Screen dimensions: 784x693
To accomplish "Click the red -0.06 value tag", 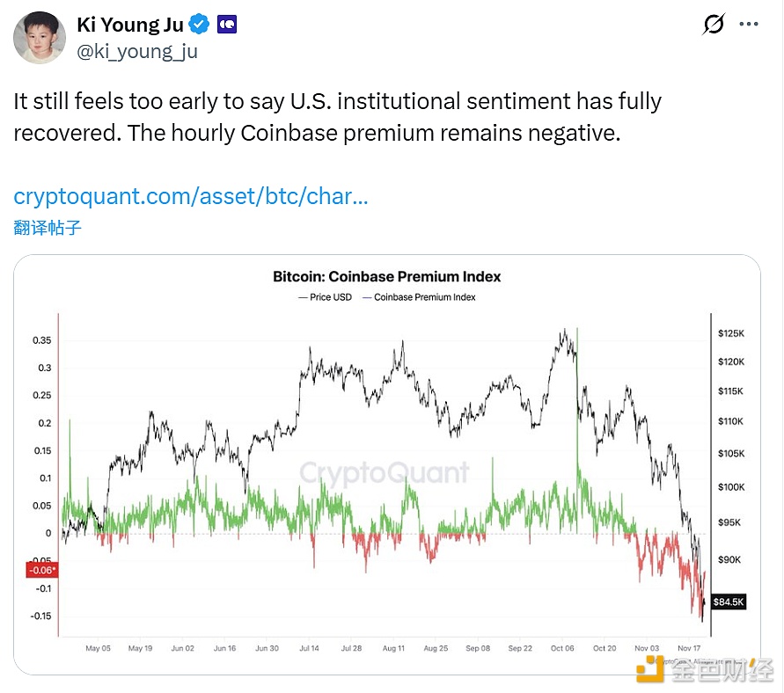I will click(41, 570).
